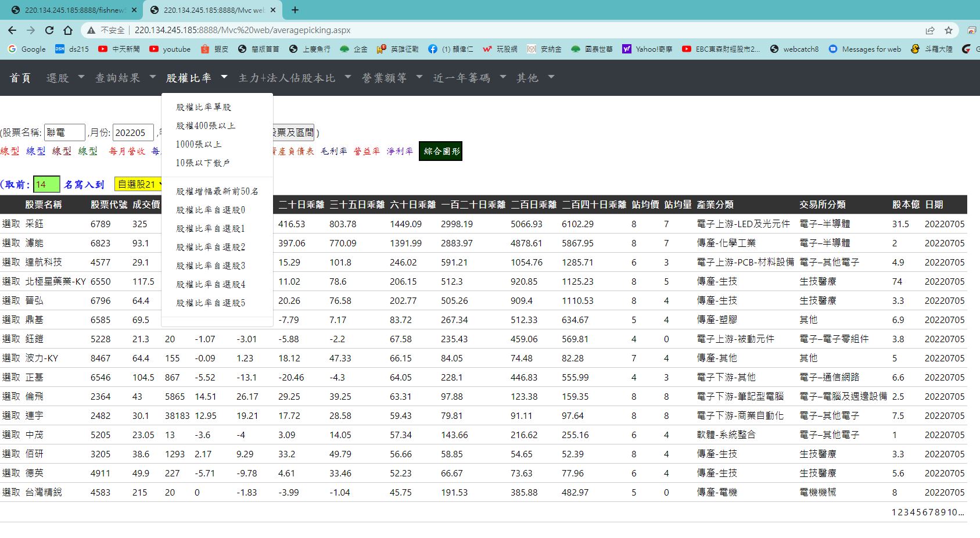Image resolution: width=980 pixels, height=538 pixels.
Task: Open a new tab with plus button
Action: pos(295,10)
